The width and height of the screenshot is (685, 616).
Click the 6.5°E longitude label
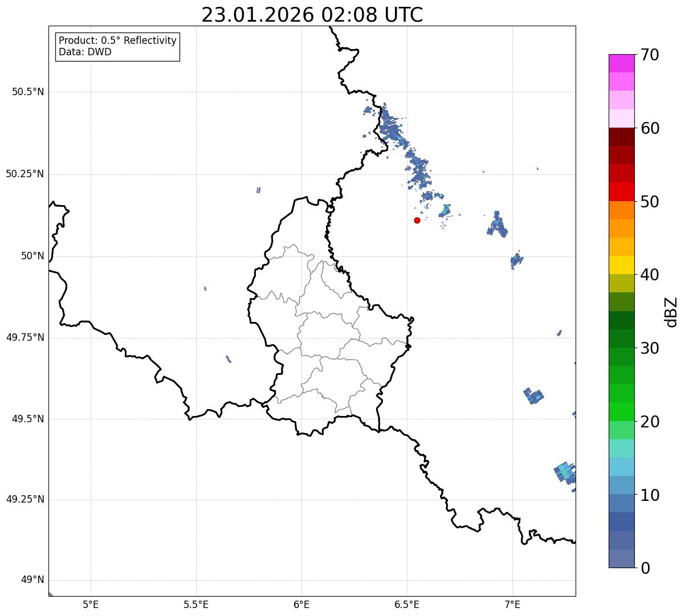(x=407, y=604)
